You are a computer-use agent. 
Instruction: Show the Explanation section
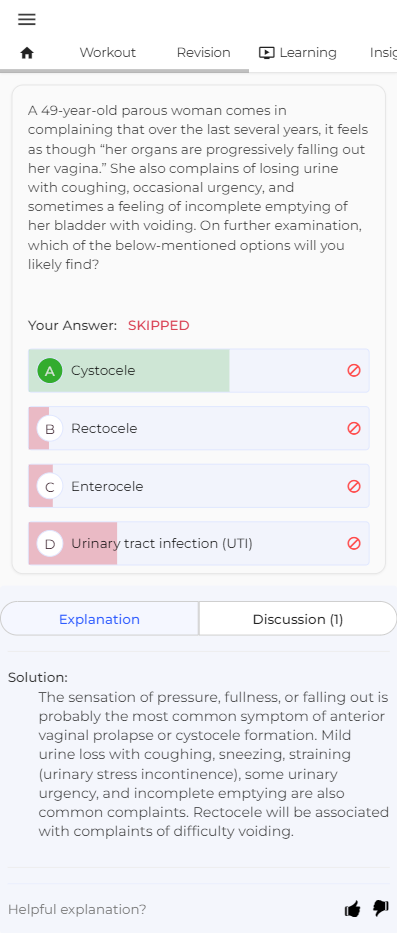pos(99,619)
